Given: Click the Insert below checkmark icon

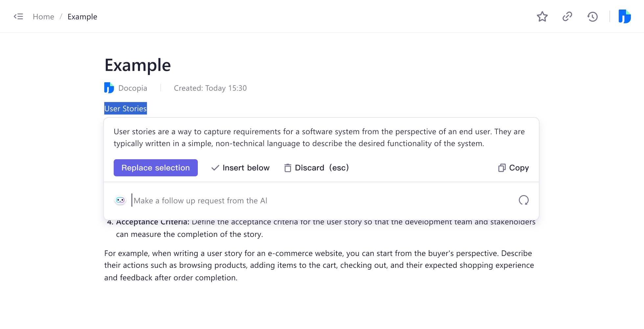Looking at the screenshot, I should (x=215, y=168).
